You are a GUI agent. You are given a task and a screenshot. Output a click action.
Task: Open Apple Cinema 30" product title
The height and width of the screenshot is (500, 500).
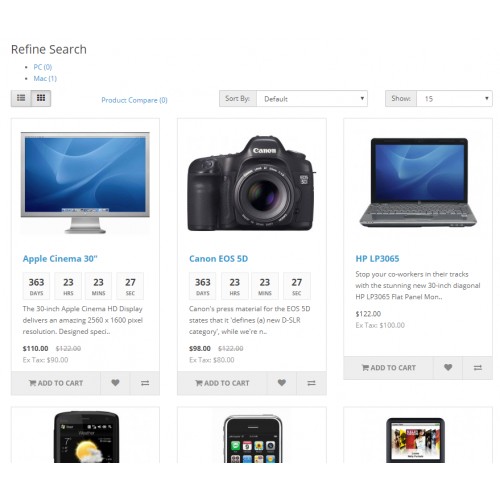coord(60,259)
